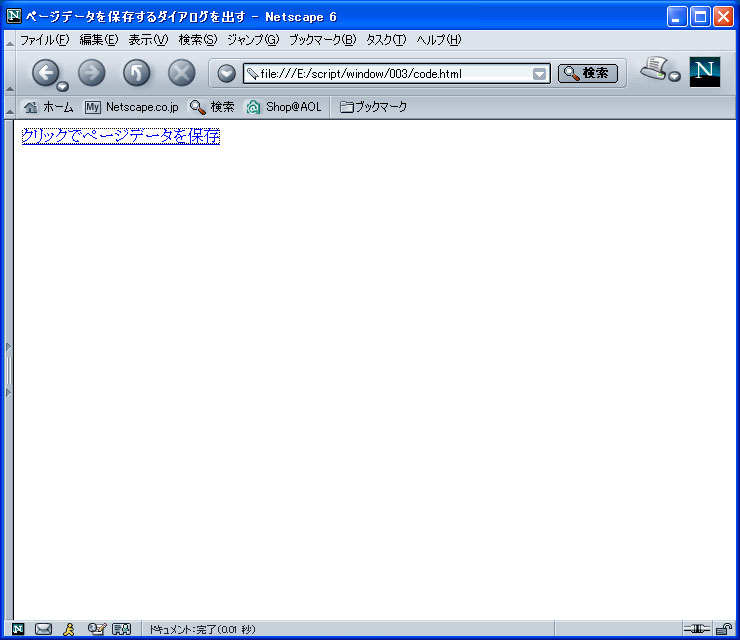Image resolution: width=740 pixels, height=640 pixels.
Task: Click the 検索 search button beside the URL bar
Action: click(588, 73)
